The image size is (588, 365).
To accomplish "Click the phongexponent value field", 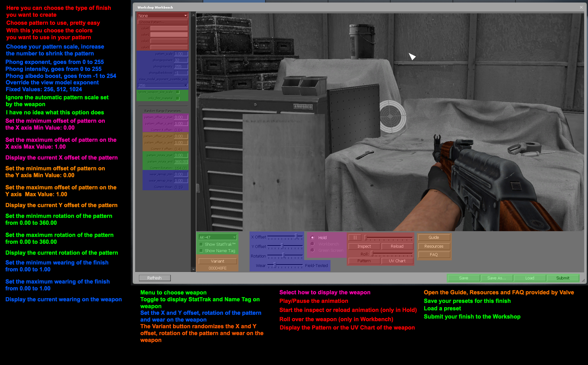I will coord(181,60).
